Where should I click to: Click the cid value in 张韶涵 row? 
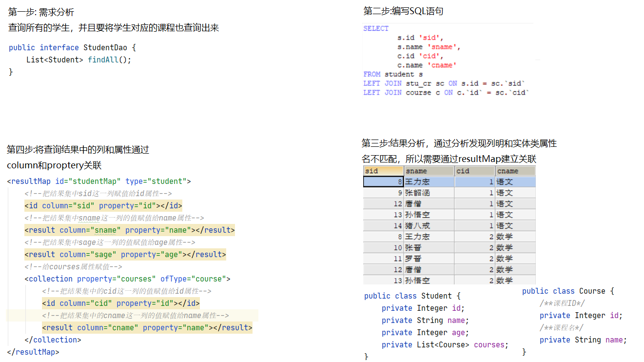pyautogui.click(x=475, y=193)
